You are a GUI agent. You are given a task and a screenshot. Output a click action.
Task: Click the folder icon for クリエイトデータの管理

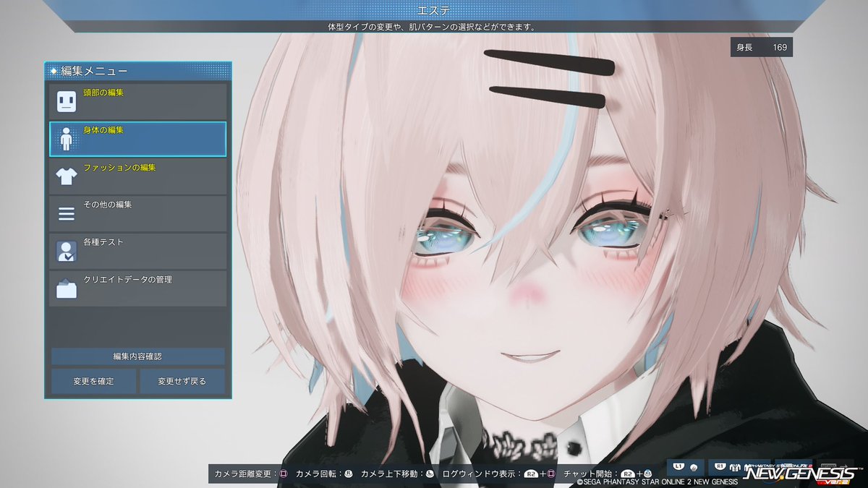pyautogui.click(x=67, y=289)
